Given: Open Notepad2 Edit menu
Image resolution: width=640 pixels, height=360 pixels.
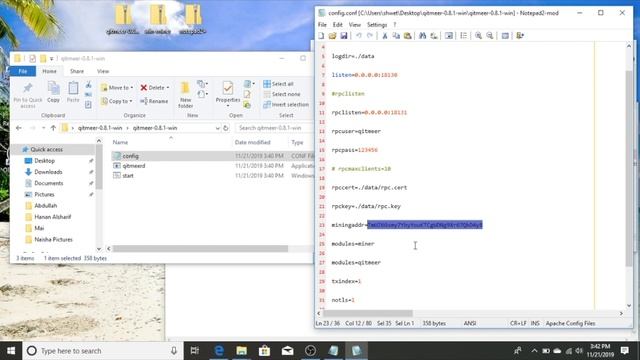Looking at the screenshot, I should [x=338, y=25].
